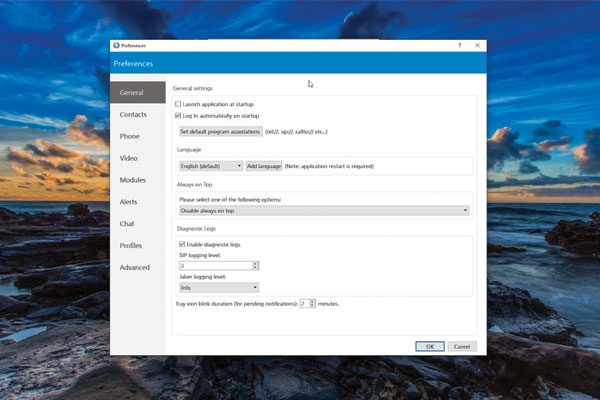Image resolution: width=600 pixels, height=400 pixels.
Task: Open the Contacts preferences tab
Action: tap(138, 114)
